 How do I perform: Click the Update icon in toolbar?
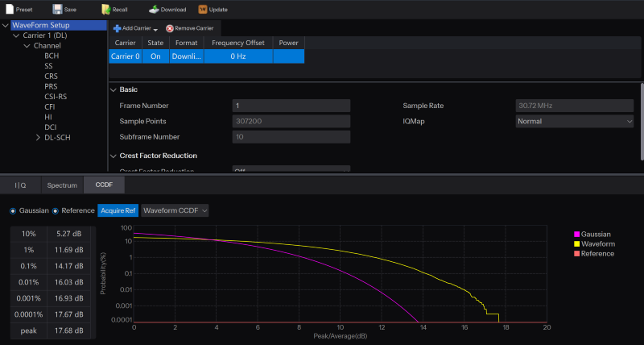[x=203, y=9]
